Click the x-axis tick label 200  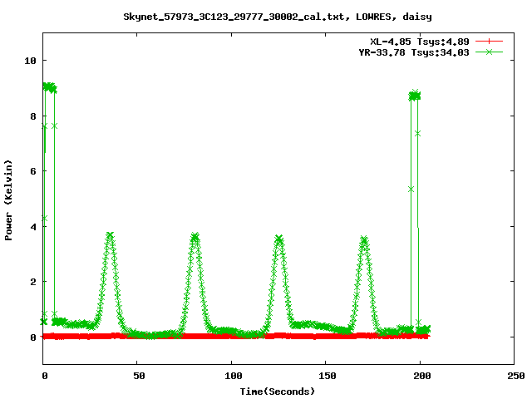pos(422,376)
